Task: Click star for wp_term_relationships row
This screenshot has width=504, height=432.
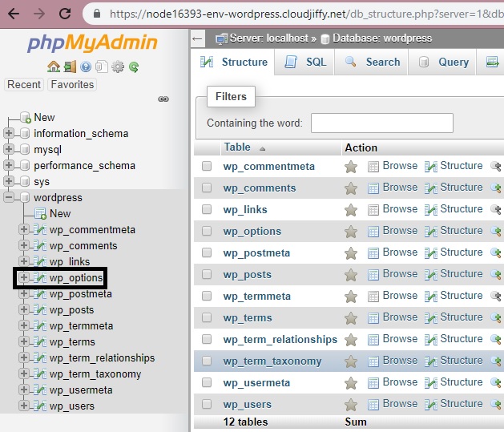Action: 351,340
